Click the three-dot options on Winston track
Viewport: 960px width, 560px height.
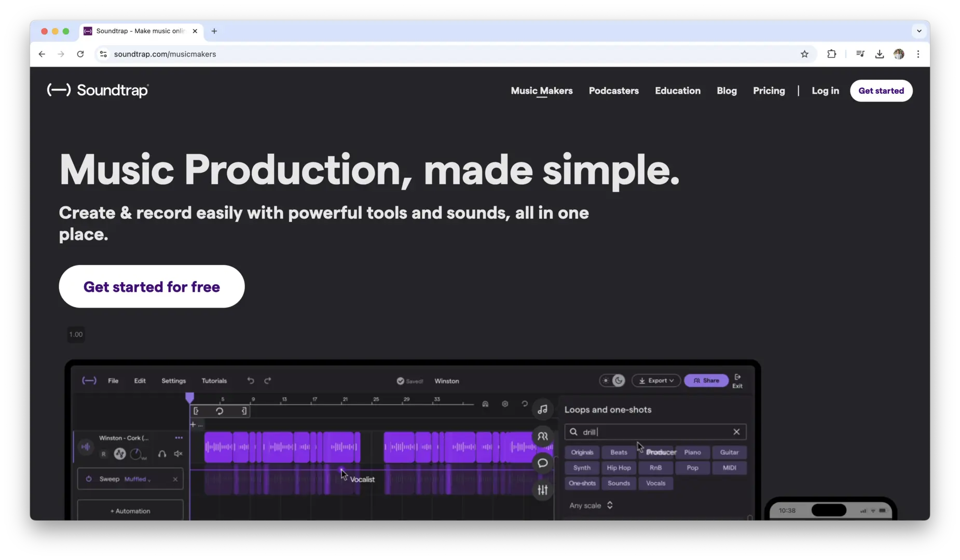click(x=179, y=438)
